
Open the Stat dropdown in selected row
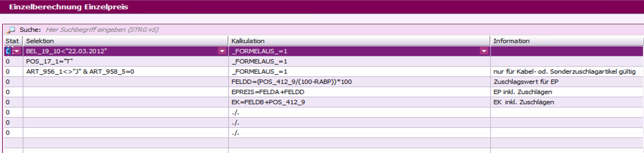(17, 51)
